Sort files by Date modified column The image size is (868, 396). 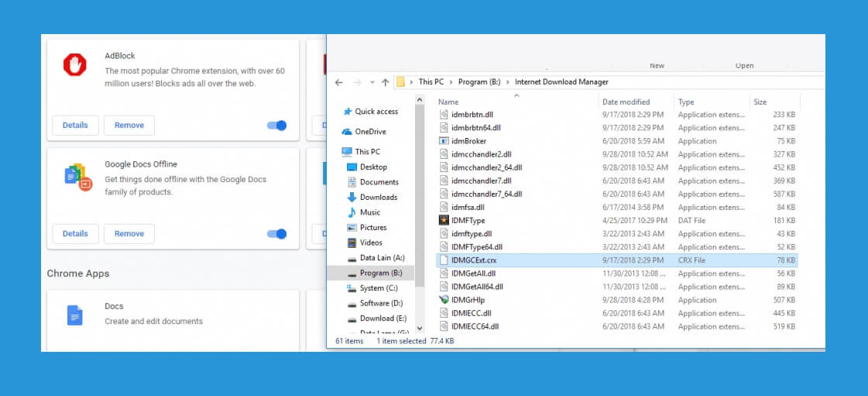point(626,102)
